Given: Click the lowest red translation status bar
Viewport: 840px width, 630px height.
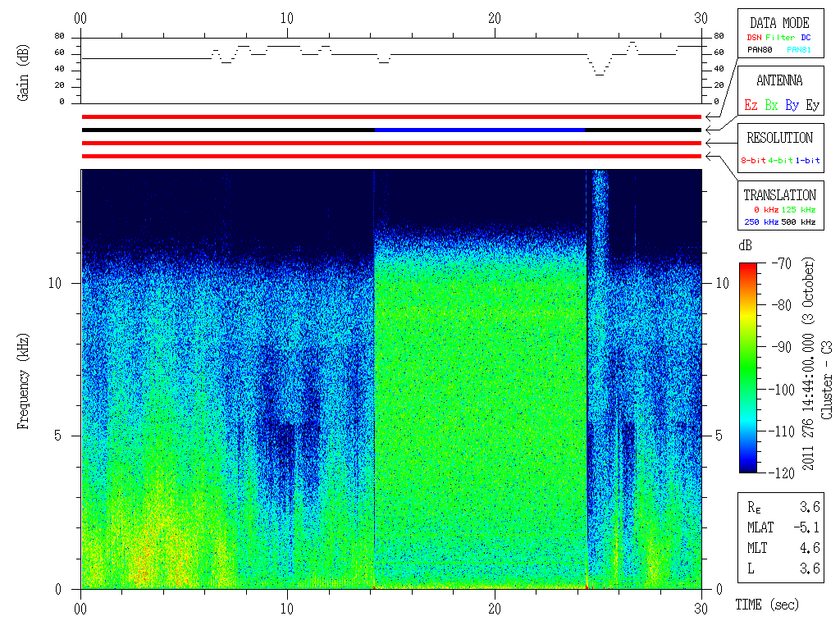Looking at the screenshot, I should (x=391, y=156).
